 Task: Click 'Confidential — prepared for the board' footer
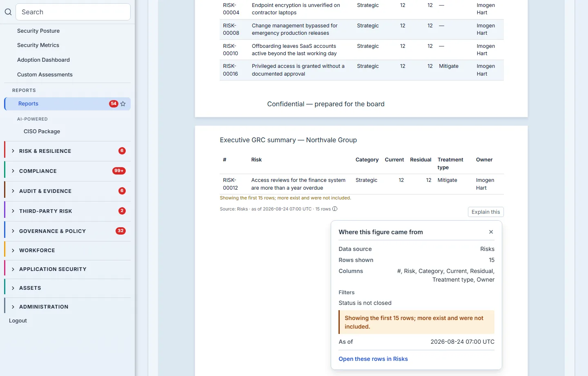326,104
